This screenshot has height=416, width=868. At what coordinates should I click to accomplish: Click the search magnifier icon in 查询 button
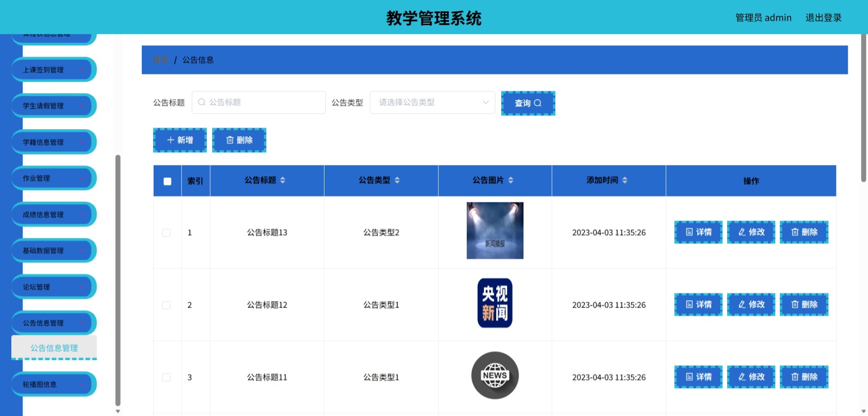coord(538,103)
